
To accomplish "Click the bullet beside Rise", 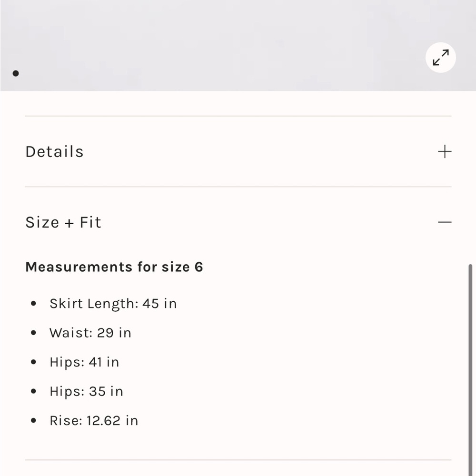I will pos(33,421).
